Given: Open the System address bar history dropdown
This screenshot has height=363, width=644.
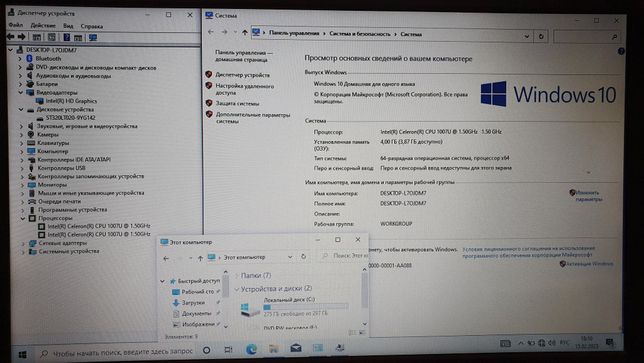Looking at the screenshot, I should pyautogui.click(x=527, y=37).
